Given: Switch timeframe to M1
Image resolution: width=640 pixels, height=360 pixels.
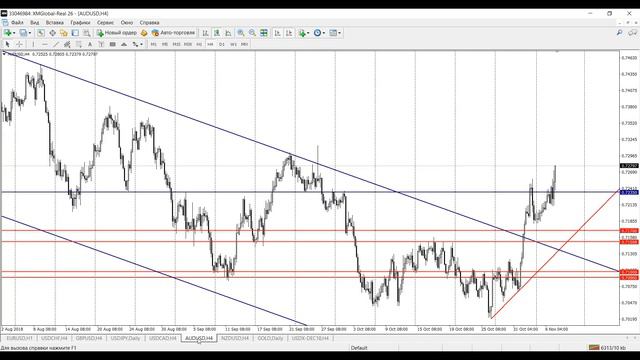Looking at the screenshot, I should tap(153, 44).
